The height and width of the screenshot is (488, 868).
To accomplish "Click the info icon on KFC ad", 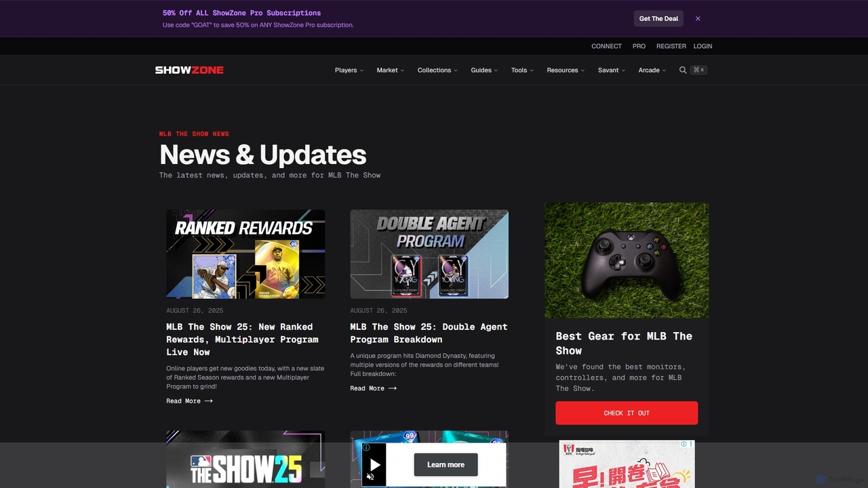I will coord(684,445).
